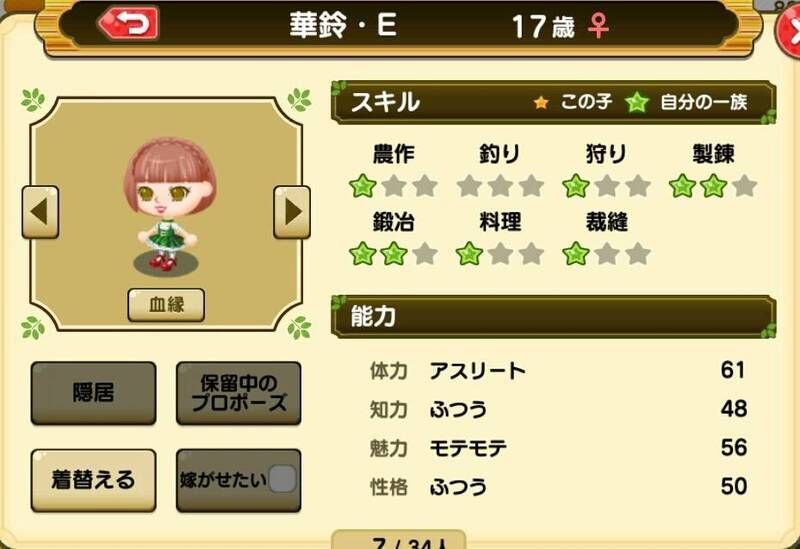Viewport: 800px width, 549px height.
Task: Show the previous character with the left arrow
Action: pyautogui.click(x=40, y=212)
